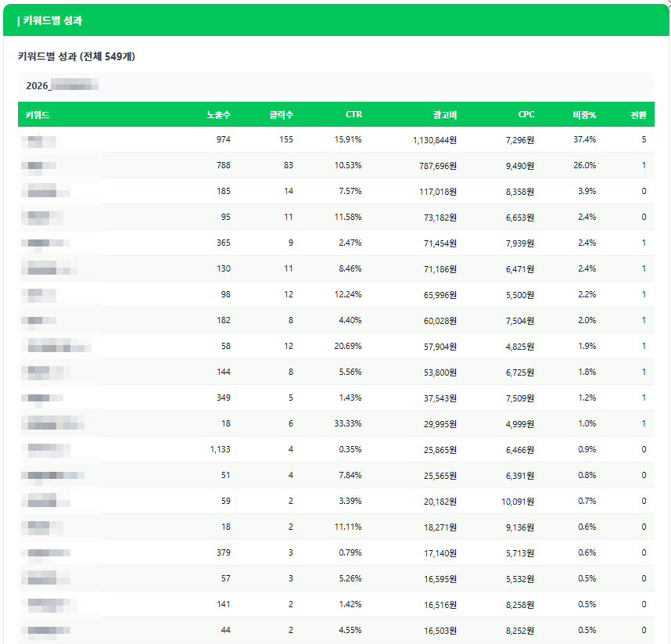The height and width of the screenshot is (644, 671).
Task: Select the 키워드별 성과 section title
Action: [52, 20]
